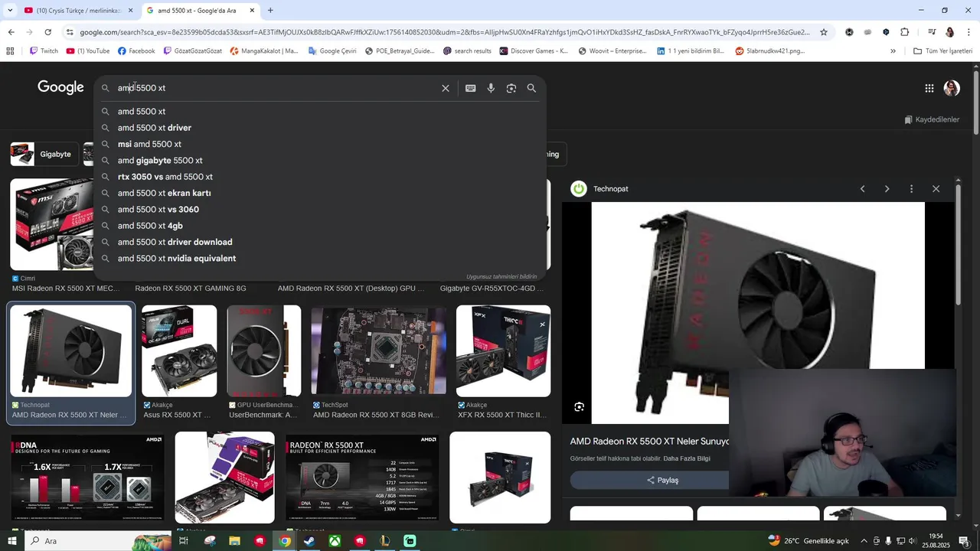Open Steam from the taskbar
The image size is (980, 551).
309,541
